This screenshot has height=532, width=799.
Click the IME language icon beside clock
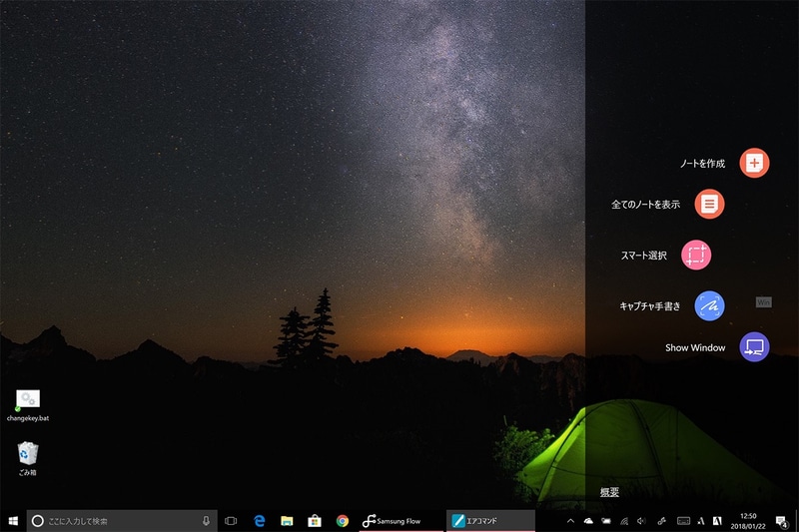(x=717, y=521)
